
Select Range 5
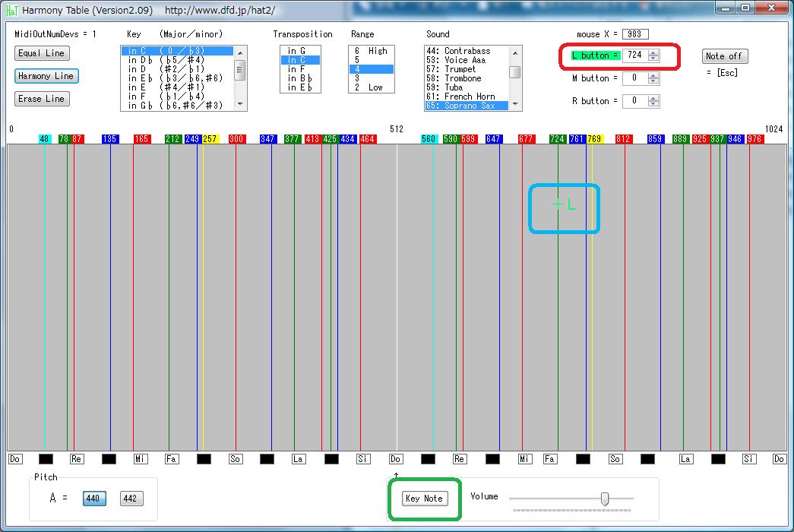click(x=372, y=60)
